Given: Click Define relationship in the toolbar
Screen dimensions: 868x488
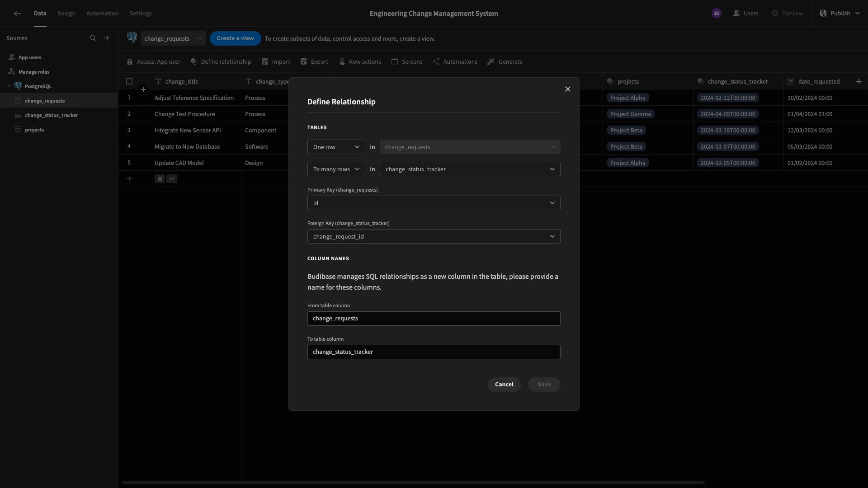Looking at the screenshot, I should (221, 62).
